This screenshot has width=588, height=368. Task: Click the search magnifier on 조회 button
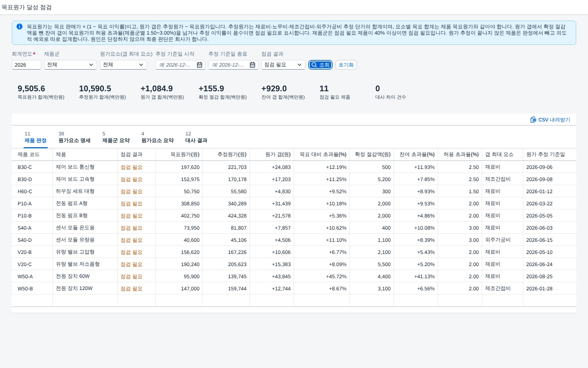pos(314,65)
